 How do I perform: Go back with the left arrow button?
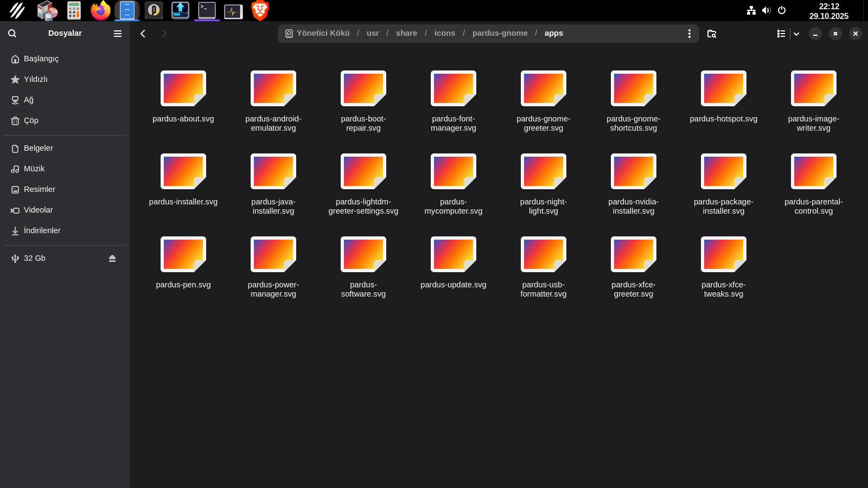[143, 34]
